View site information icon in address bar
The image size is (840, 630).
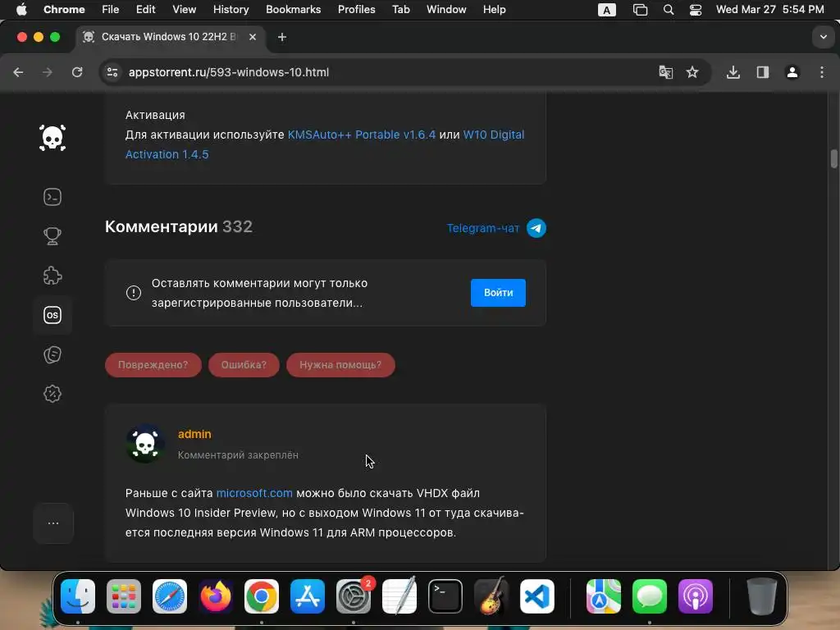(x=112, y=72)
